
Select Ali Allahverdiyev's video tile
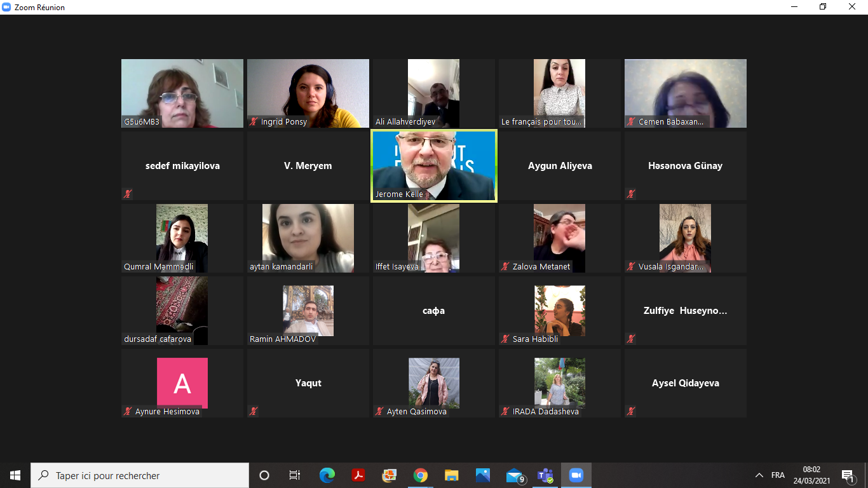coord(434,93)
